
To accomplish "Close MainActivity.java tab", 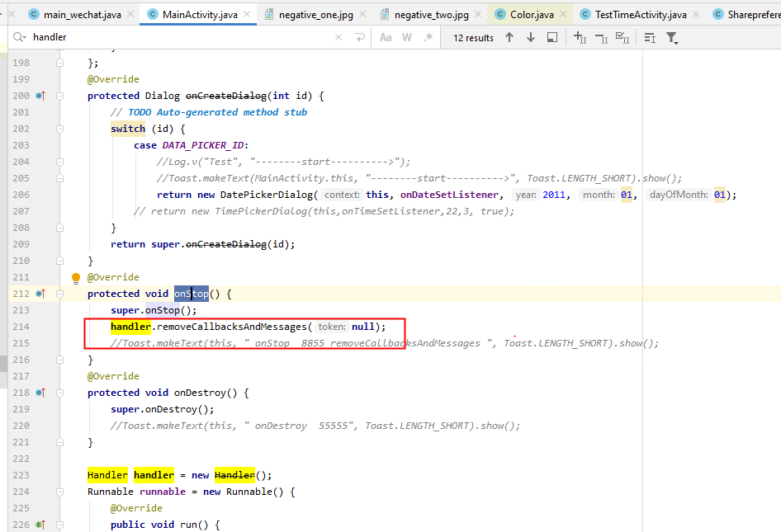I will point(247,14).
